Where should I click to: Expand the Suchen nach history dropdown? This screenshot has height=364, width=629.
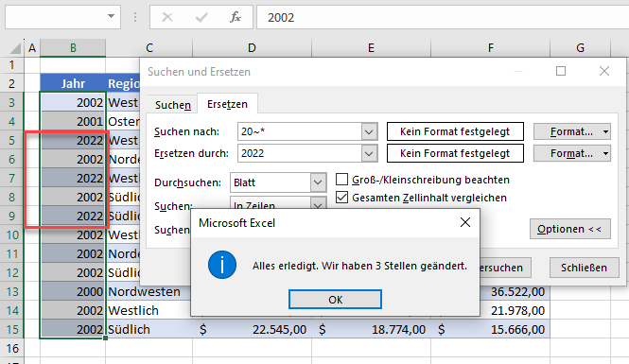coord(369,131)
